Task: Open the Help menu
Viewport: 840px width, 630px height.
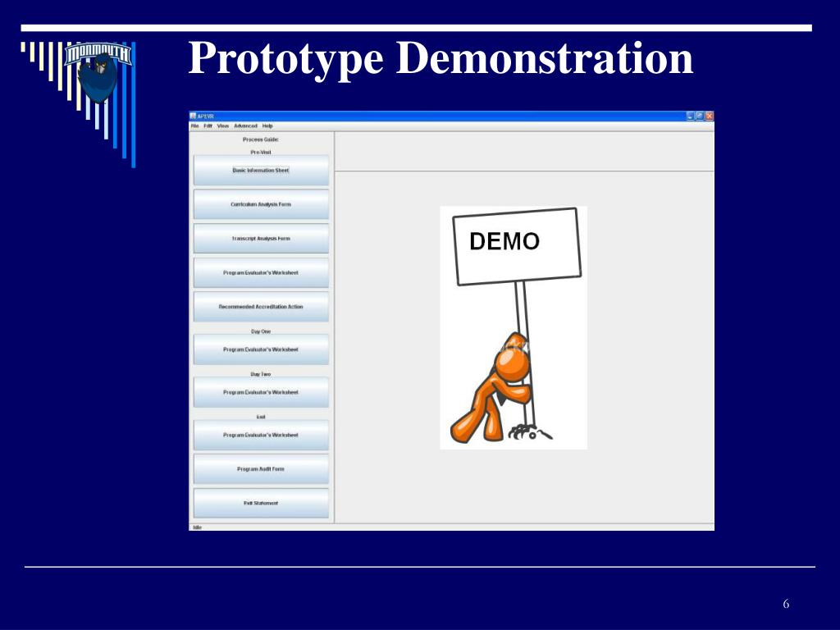Action: 268,126
